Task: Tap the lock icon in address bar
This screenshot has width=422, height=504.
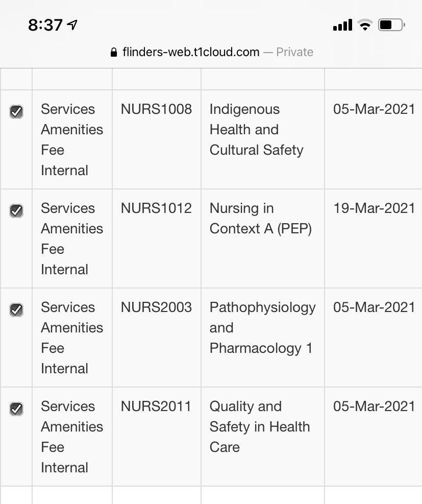Action: point(114,53)
